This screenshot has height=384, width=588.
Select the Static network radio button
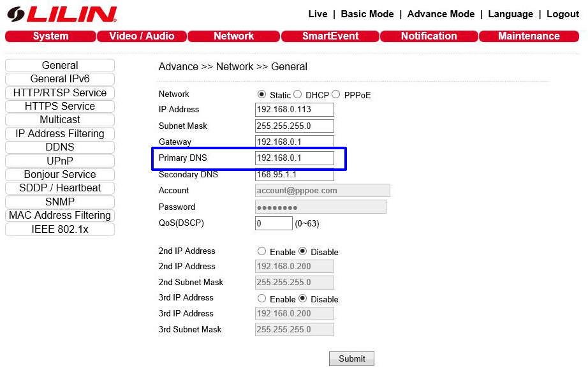(261, 94)
